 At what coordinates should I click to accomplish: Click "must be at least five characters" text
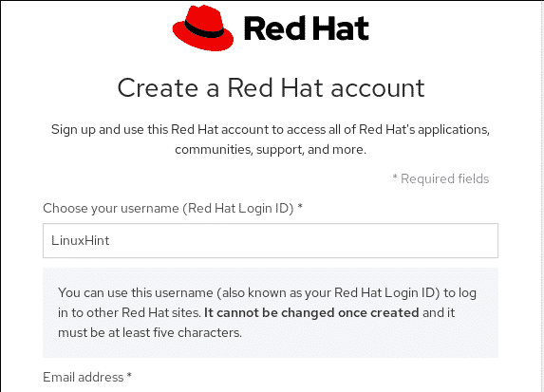150,332
